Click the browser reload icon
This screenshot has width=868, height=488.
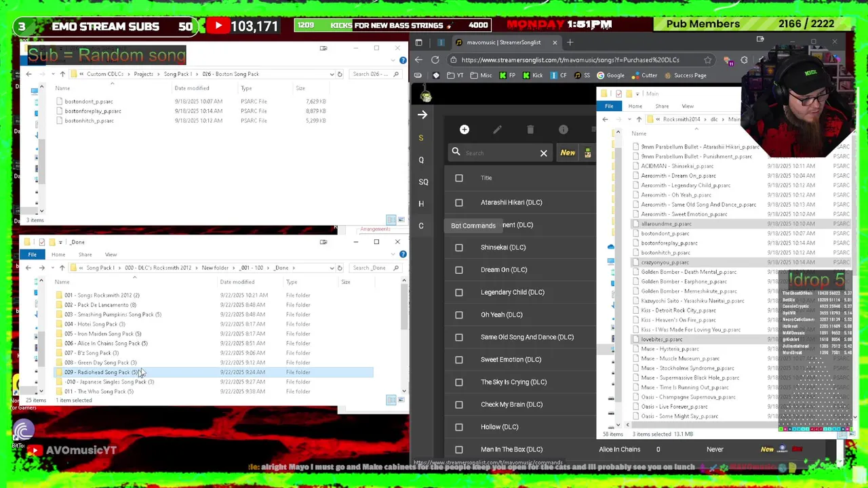click(x=435, y=60)
